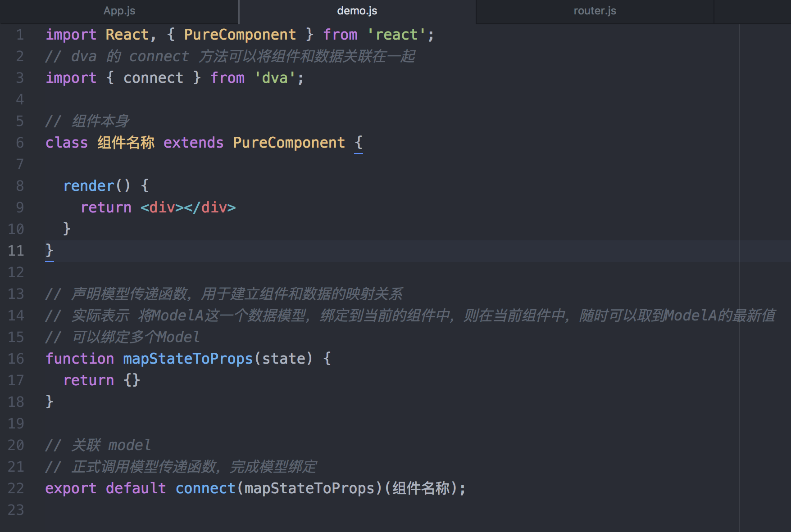Click the empty line 23 area
Screen dimensions: 791x532
(180, 510)
